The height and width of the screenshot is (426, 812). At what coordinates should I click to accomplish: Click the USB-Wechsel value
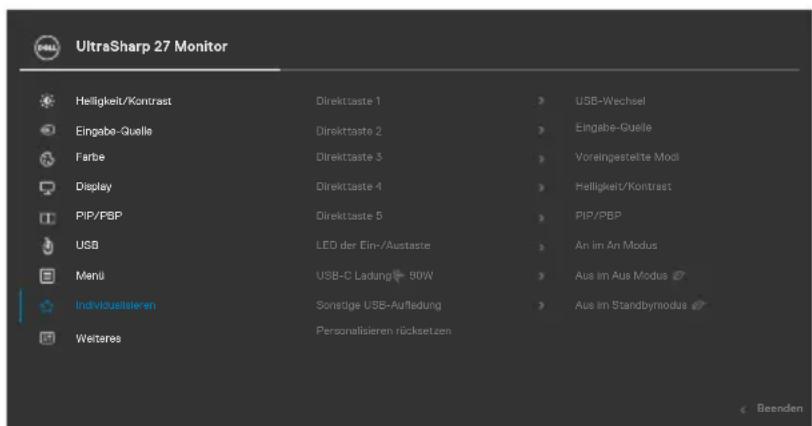point(610,101)
